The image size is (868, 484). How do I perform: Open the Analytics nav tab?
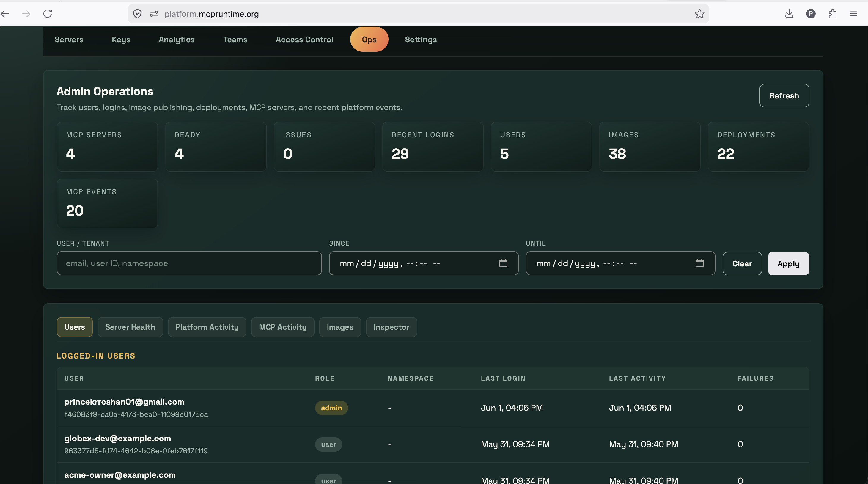click(x=177, y=40)
